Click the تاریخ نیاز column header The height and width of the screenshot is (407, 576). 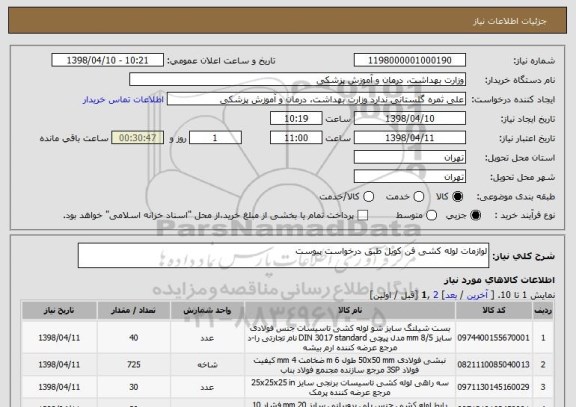coord(59,311)
